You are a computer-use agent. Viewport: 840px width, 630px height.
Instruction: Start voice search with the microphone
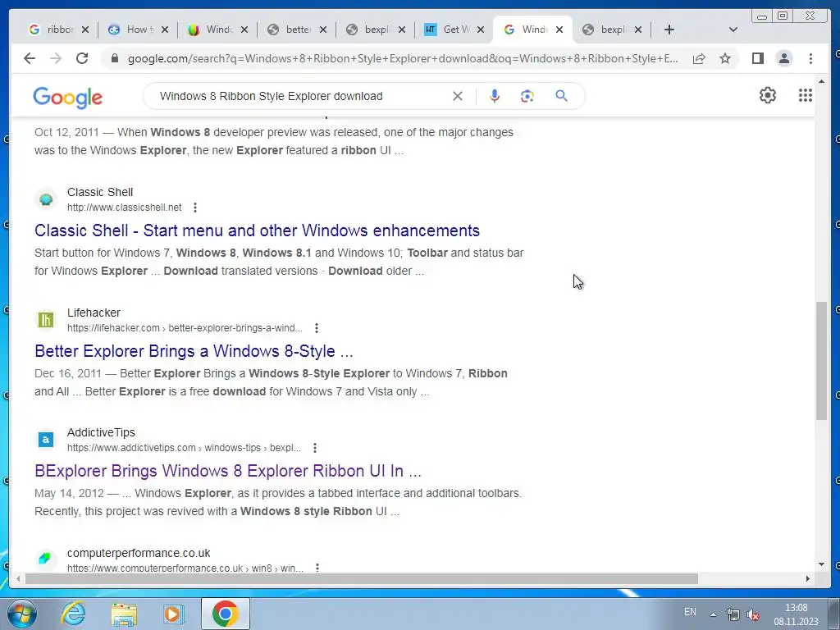[495, 97]
